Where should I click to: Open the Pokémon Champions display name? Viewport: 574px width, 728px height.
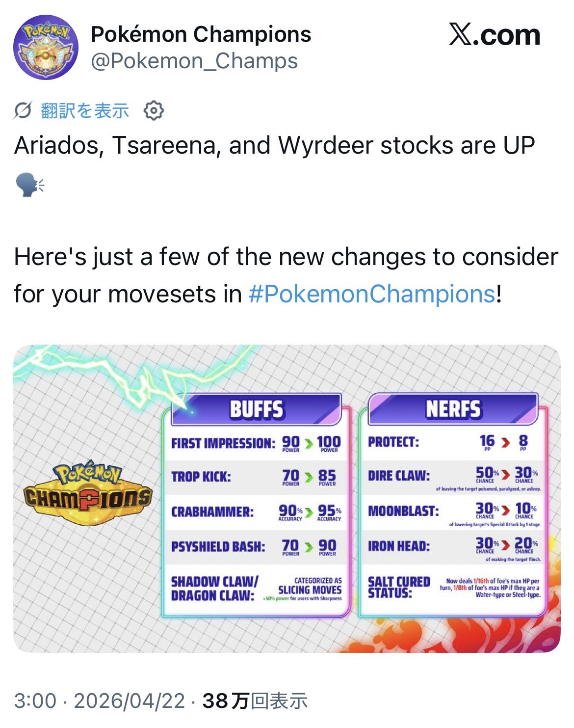coord(201,34)
